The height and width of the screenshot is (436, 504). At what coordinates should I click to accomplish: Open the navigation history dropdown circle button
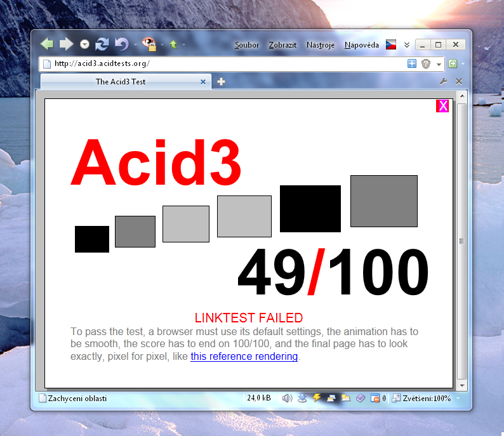click(x=85, y=44)
